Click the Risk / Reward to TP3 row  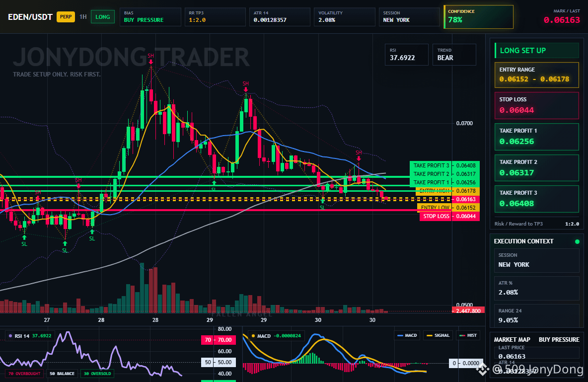(x=537, y=224)
